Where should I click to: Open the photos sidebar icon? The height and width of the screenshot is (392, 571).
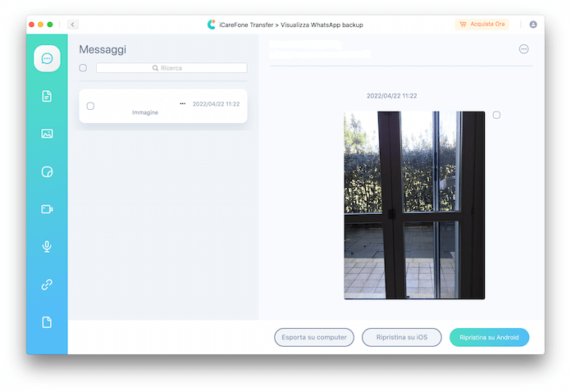click(47, 134)
